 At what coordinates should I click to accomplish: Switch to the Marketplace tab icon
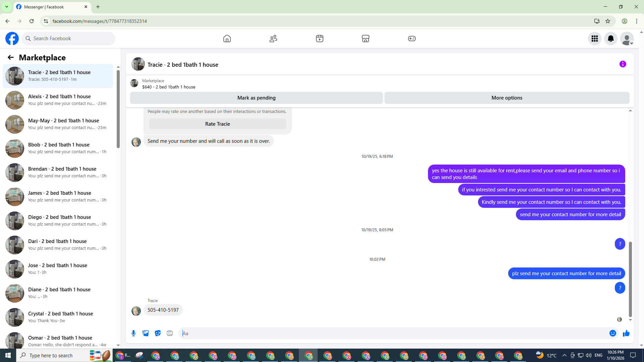366,39
